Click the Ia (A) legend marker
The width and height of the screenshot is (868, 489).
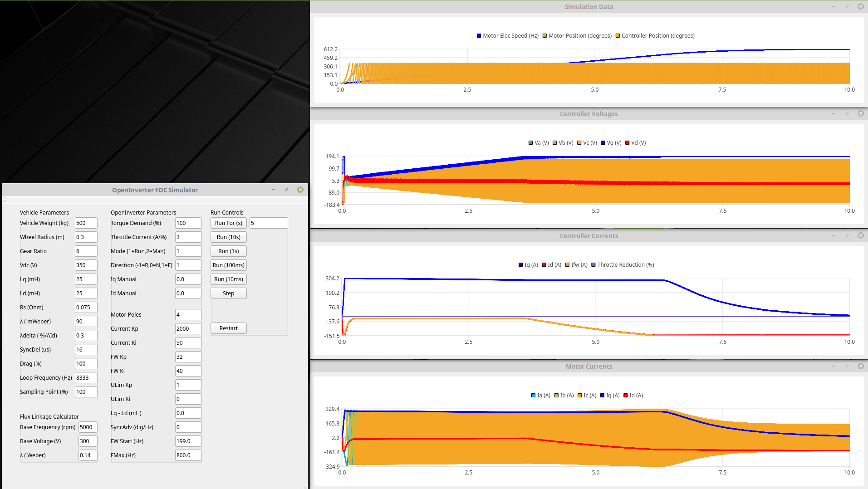(x=533, y=396)
